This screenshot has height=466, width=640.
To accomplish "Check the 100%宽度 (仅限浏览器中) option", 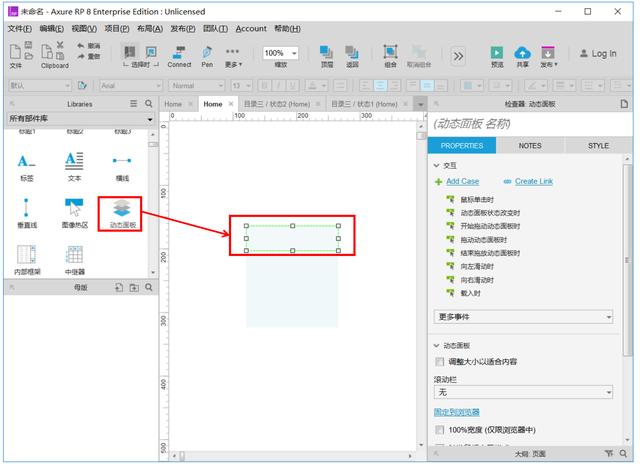I will (440, 429).
